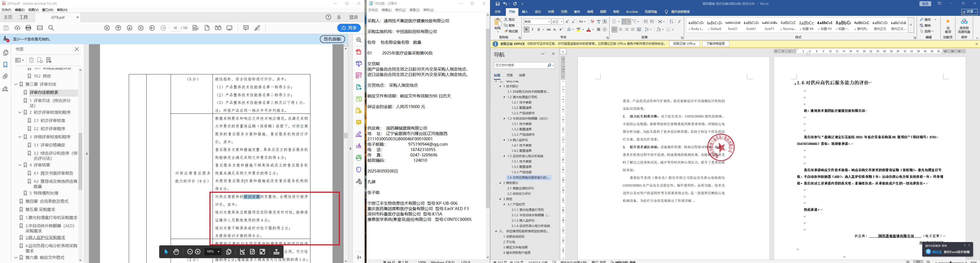Viewport: 980px width, 263px height.
Task: Open the Acrobat find text magnifier
Action: (x=51, y=28)
